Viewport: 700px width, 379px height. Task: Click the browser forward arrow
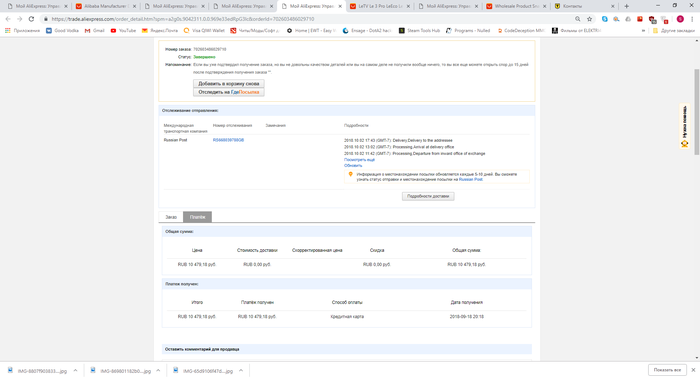[x=20, y=19]
